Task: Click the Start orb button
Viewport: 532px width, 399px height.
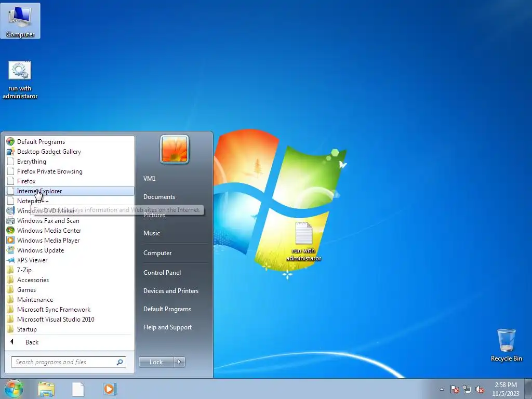Action: [x=14, y=389]
